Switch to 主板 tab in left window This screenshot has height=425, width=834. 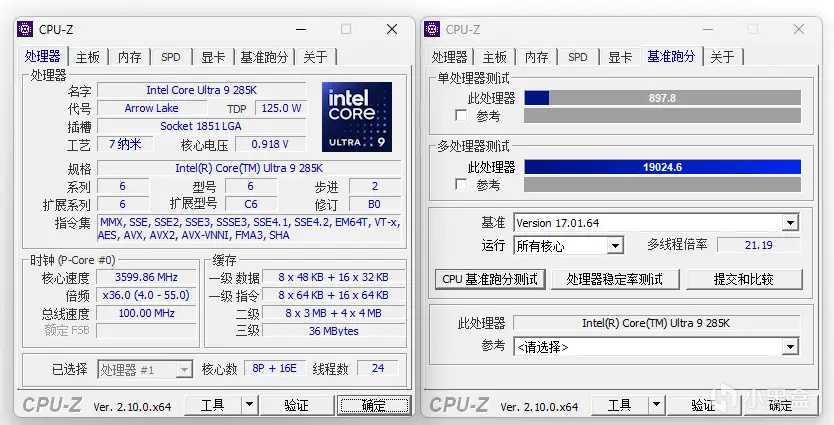coord(88,57)
